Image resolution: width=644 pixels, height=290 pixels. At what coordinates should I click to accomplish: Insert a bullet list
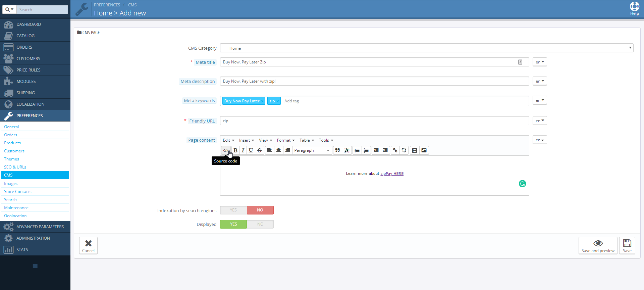pos(357,150)
